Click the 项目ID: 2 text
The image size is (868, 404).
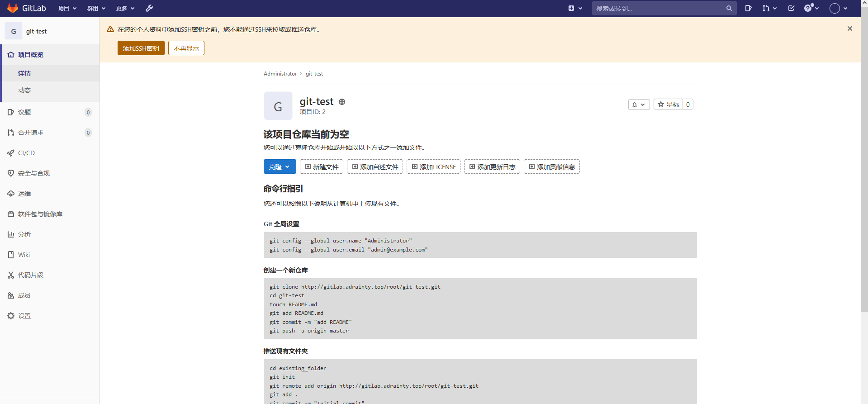pyautogui.click(x=313, y=112)
